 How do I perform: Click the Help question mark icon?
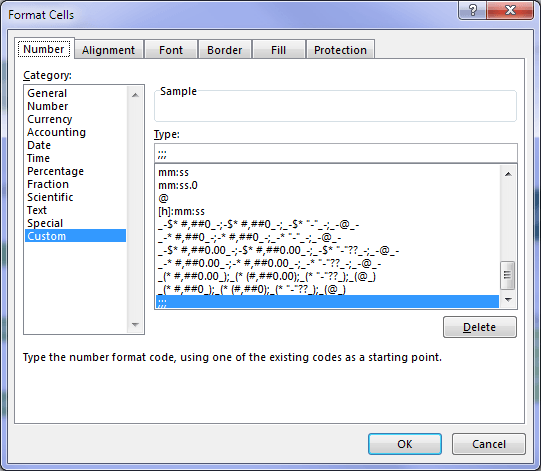(473, 10)
